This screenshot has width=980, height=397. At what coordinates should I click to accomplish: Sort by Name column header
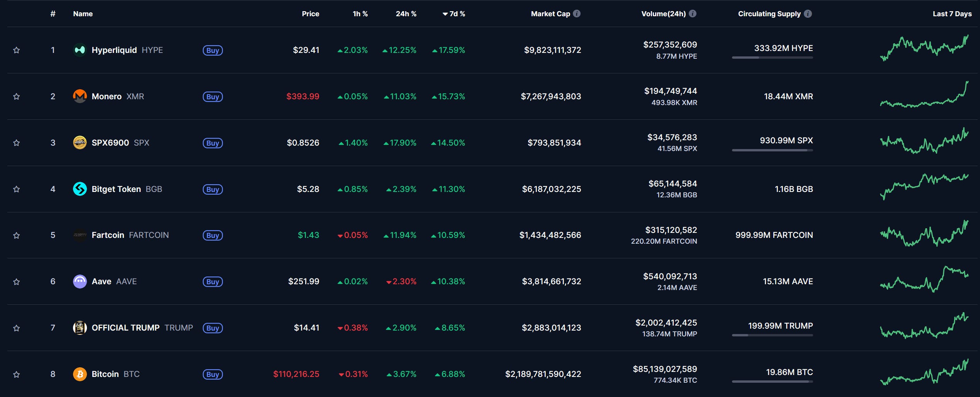tap(83, 14)
